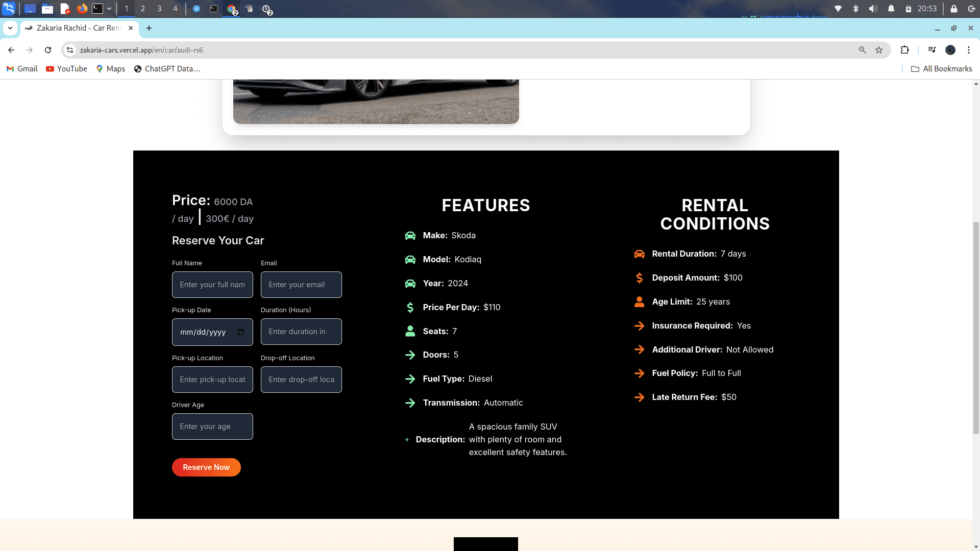
Task: Click the Reserve Now button
Action: 206,467
